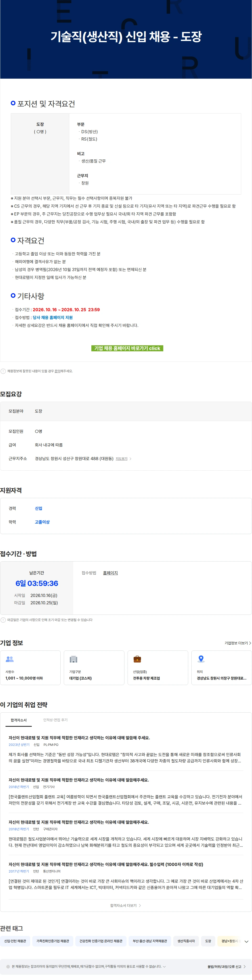Viewport: 252px width, 980px height.
Task: Click the 고졸이상 education qualification link
Action: (x=42, y=522)
